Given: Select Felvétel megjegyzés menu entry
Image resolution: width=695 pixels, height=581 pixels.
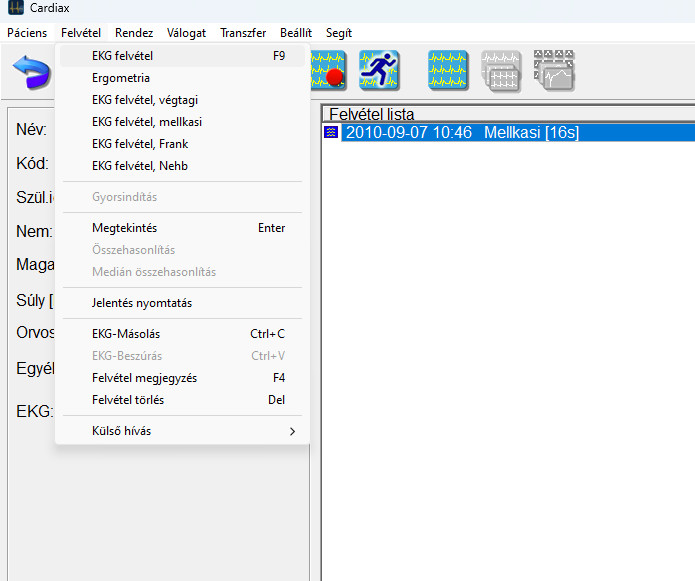Looking at the screenshot, I should click(182, 378).
